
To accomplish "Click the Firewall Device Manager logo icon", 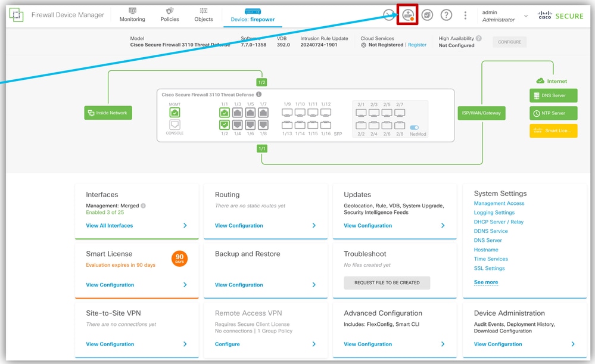I will 16,15.
